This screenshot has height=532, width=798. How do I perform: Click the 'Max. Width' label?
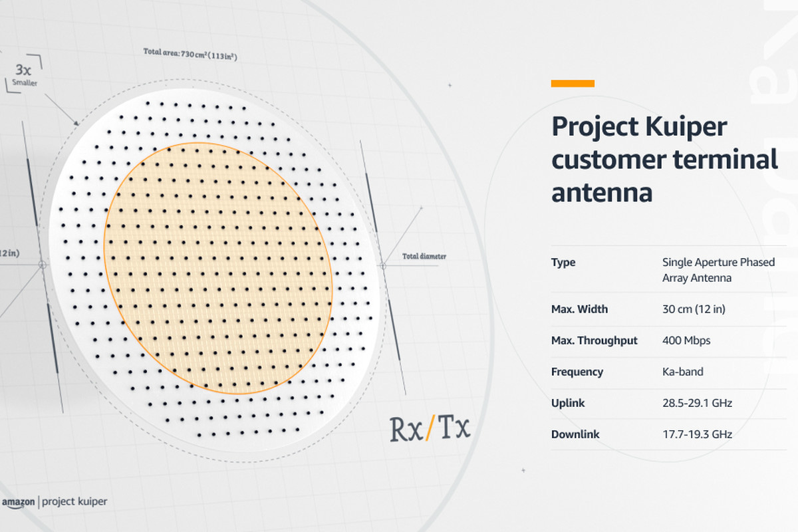[579, 309]
